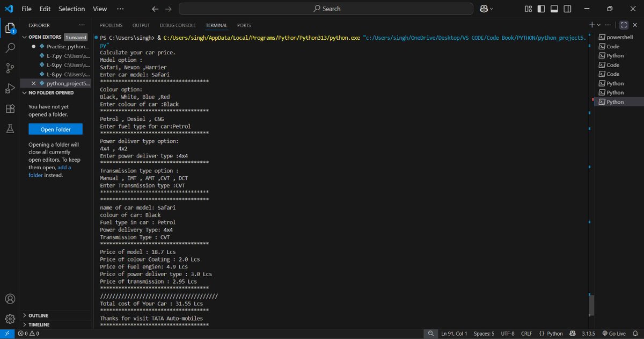Switch to the Problems tab

coord(111,25)
